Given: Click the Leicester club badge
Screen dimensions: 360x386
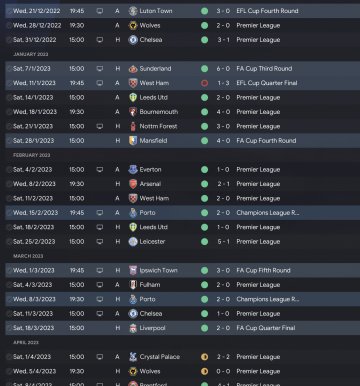Looking at the screenshot, I should coord(133,242).
